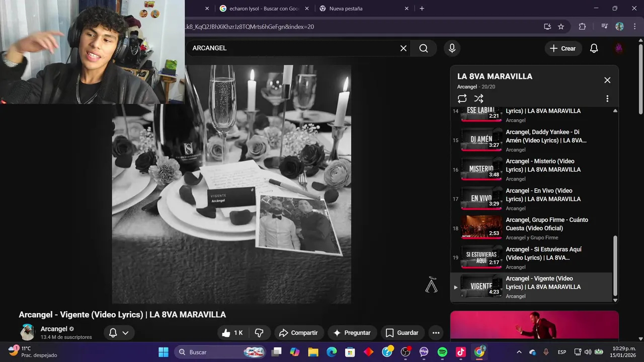The image size is (644, 362).
Task: Open playlist three-dot options menu
Action: 607,99
